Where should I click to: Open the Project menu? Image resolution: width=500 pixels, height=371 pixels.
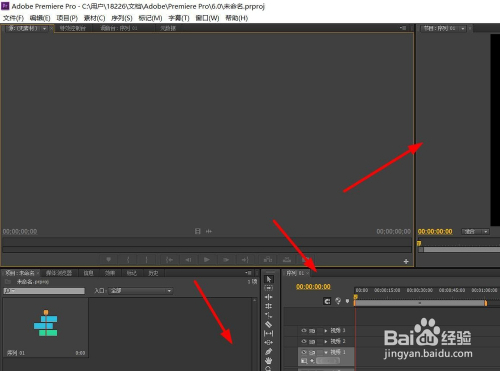tap(67, 18)
